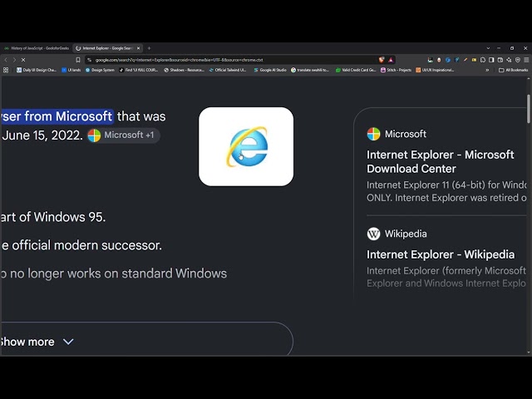Click the Wikipedia logo in the source card
Screen dimensions: 532x399
tap(373, 234)
